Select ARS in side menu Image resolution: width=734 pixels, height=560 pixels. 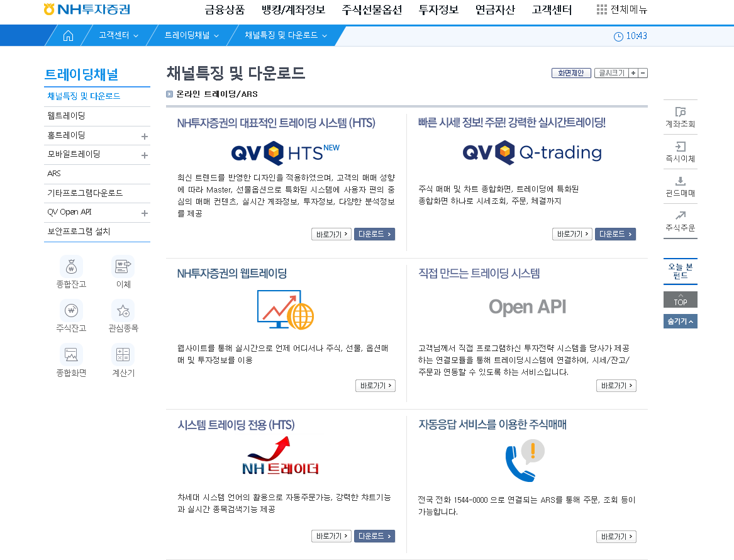coord(97,174)
